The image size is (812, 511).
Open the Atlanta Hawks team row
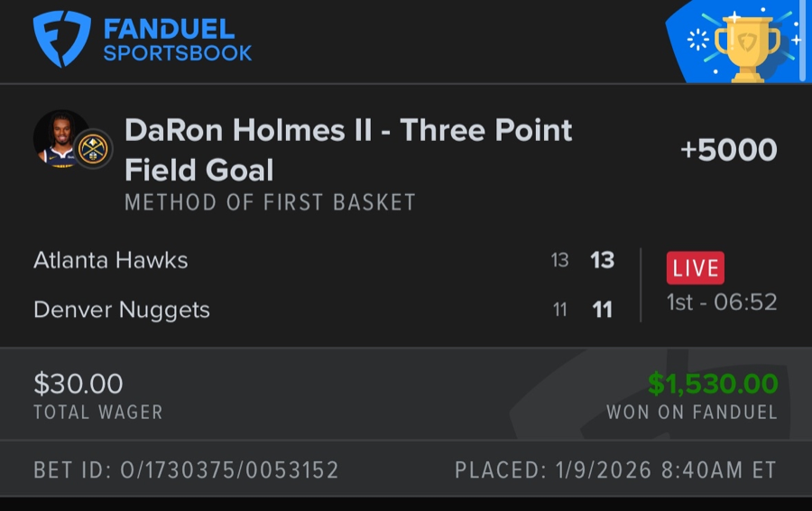(111, 261)
